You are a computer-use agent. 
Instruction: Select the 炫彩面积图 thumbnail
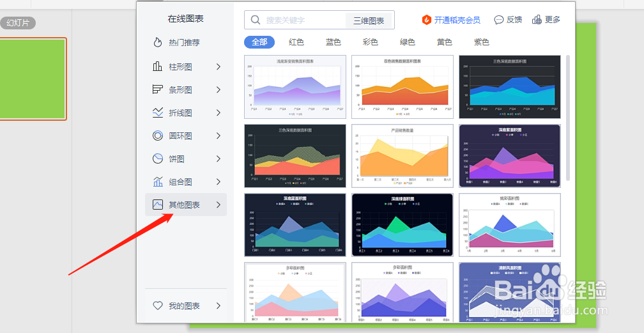point(510,225)
